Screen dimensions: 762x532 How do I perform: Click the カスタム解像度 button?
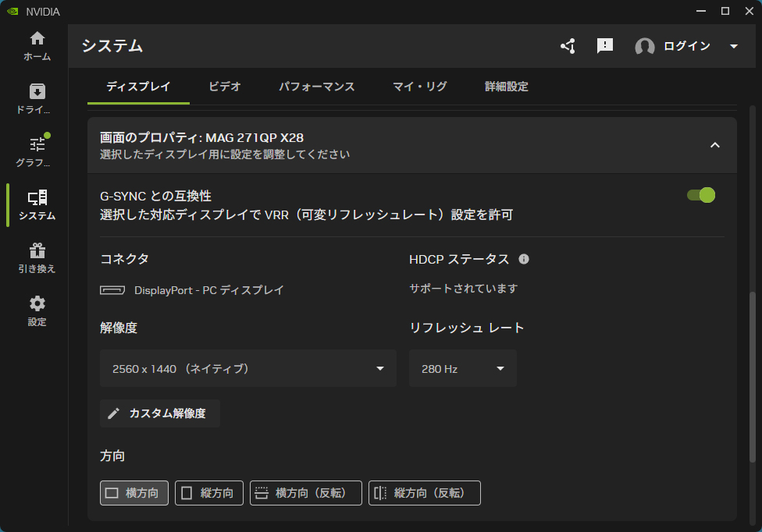click(160, 413)
